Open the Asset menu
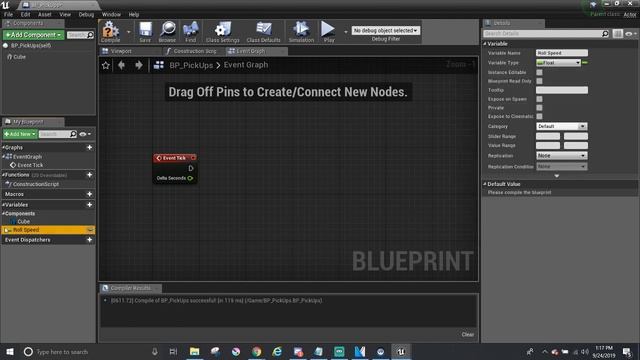This screenshot has height=360, width=640. pyautogui.click(x=44, y=14)
